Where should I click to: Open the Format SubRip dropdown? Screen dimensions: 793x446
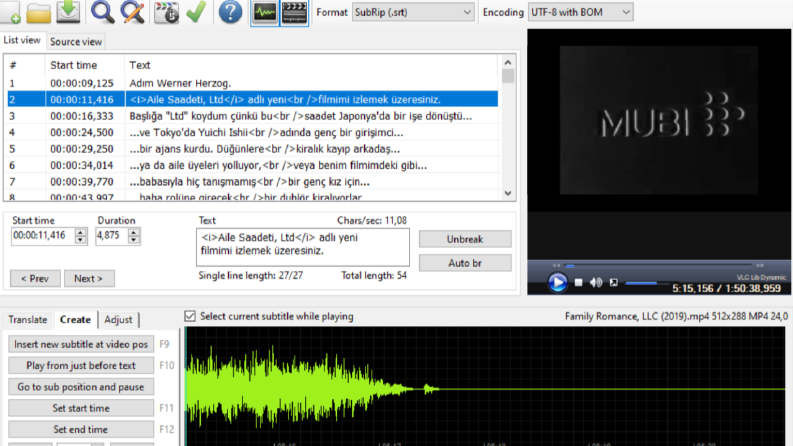413,12
